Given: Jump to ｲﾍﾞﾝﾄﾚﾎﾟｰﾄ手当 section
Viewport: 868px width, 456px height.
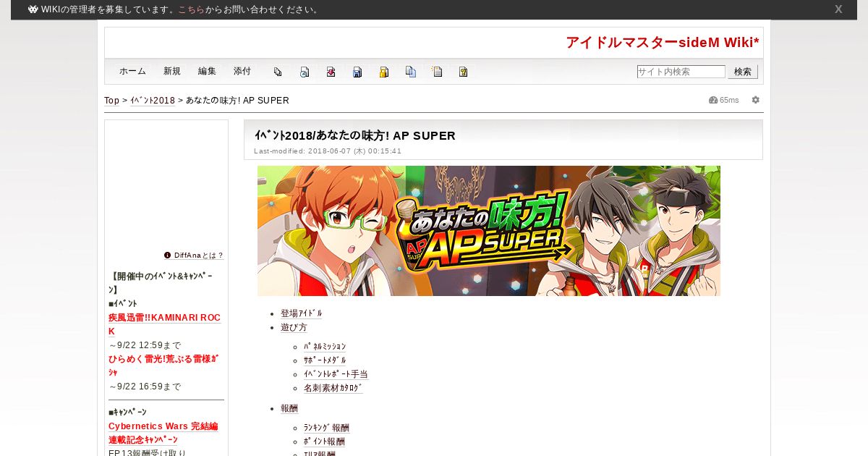Looking at the screenshot, I should tap(336, 374).
